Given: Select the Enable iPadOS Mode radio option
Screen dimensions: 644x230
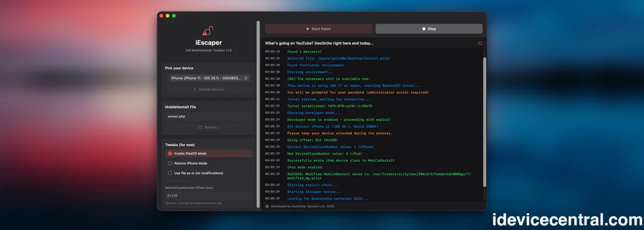Looking at the screenshot, I should click(170, 154).
